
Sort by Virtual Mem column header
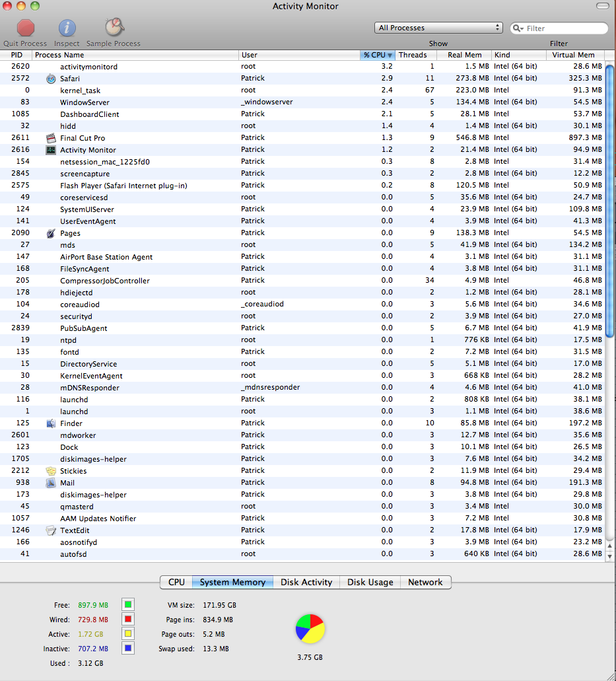point(575,55)
